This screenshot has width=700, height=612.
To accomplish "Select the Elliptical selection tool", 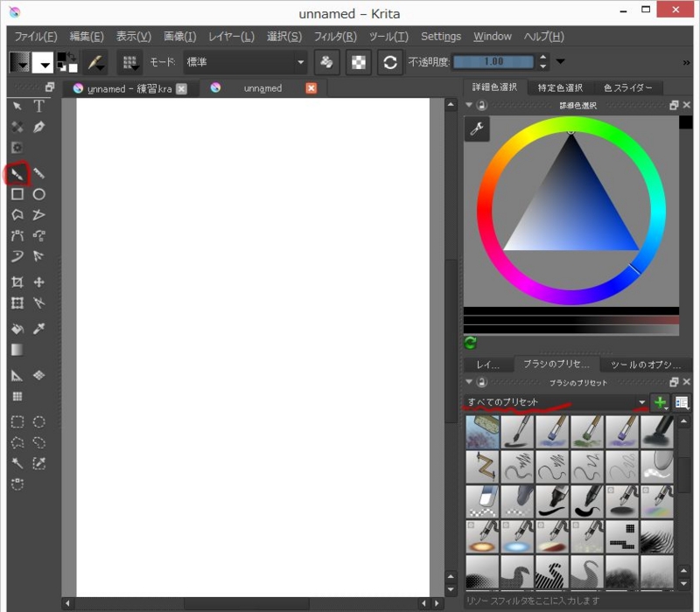I will coord(38,422).
